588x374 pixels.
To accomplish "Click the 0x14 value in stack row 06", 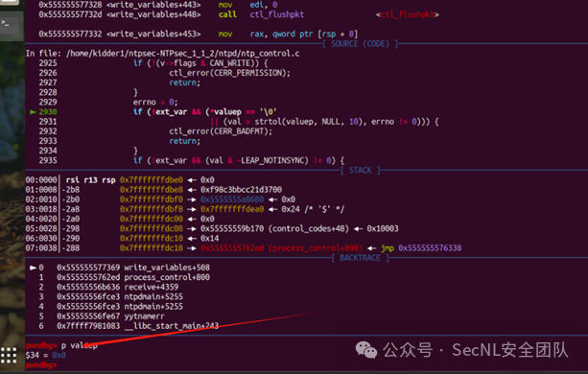I will (210, 239).
